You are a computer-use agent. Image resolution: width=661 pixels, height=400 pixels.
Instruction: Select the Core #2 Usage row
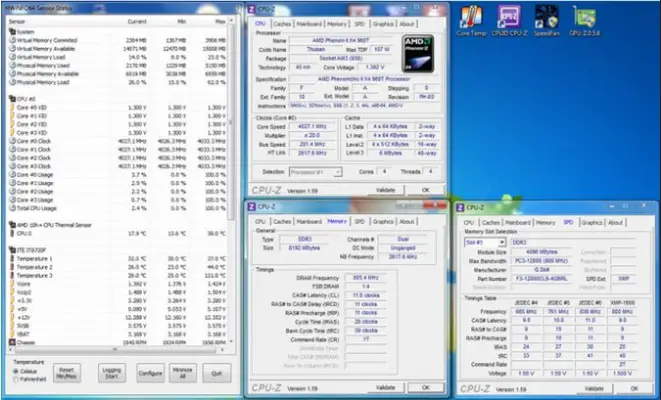point(118,191)
